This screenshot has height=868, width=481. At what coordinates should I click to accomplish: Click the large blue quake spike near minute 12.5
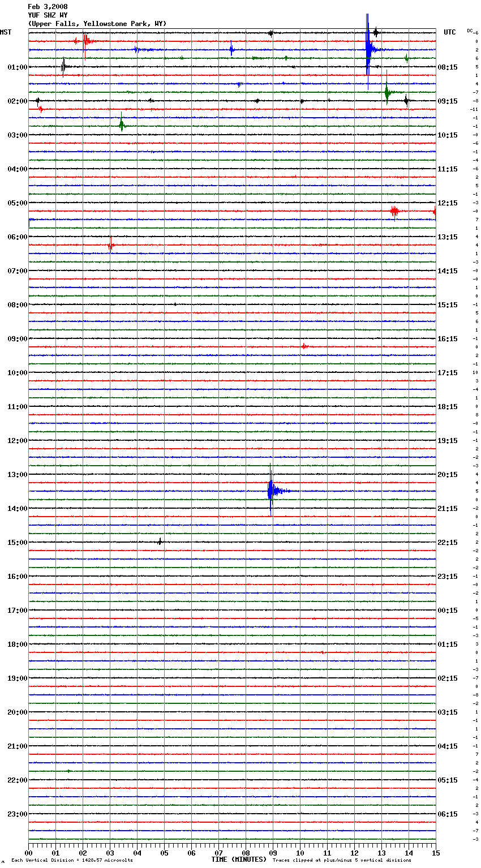368,50
